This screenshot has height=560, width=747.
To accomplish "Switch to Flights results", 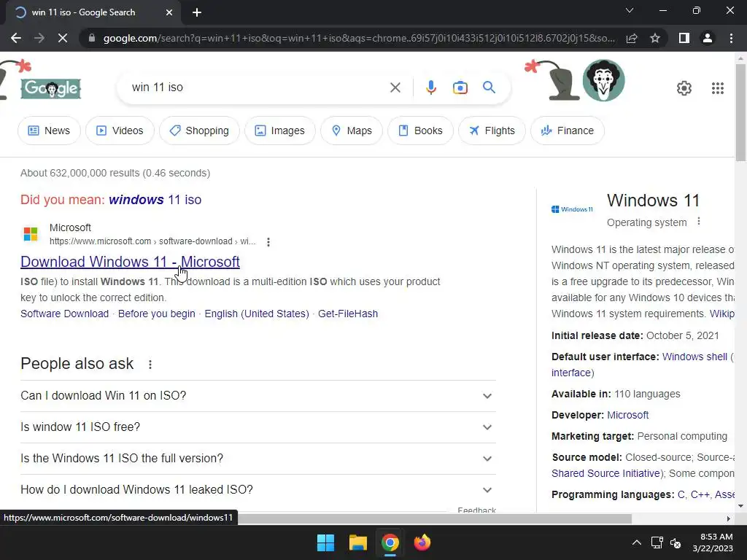I will (x=492, y=131).
